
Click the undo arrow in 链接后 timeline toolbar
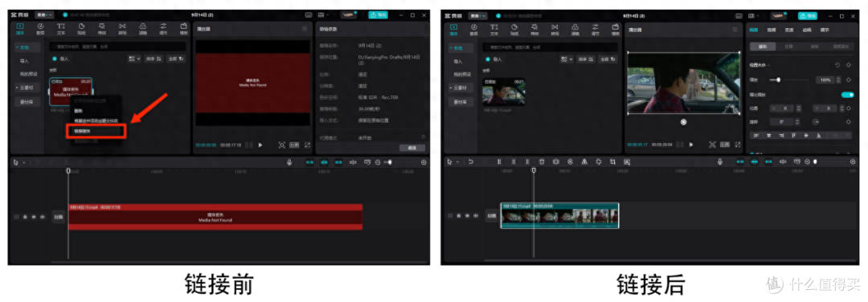click(x=470, y=161)
